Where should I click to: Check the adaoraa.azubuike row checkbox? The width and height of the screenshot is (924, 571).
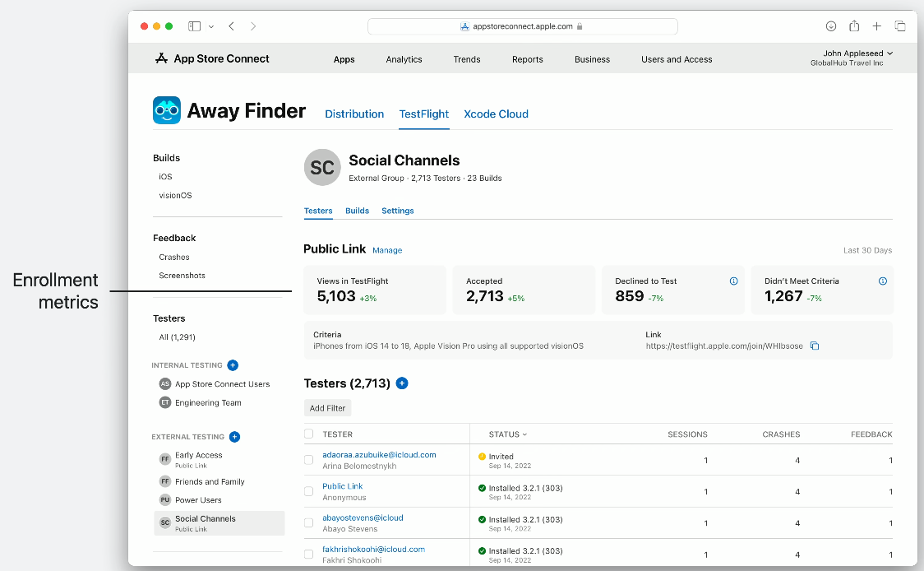[x=309, y=459]
